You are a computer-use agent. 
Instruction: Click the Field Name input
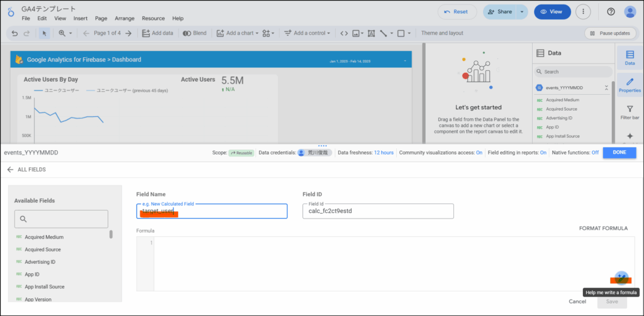click(x=211, y=211)
